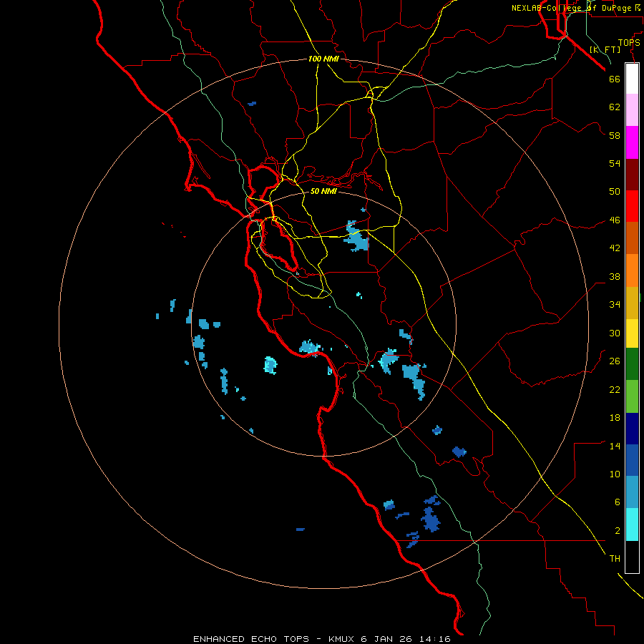Select the "50" legend value

[x=615, y=192]
